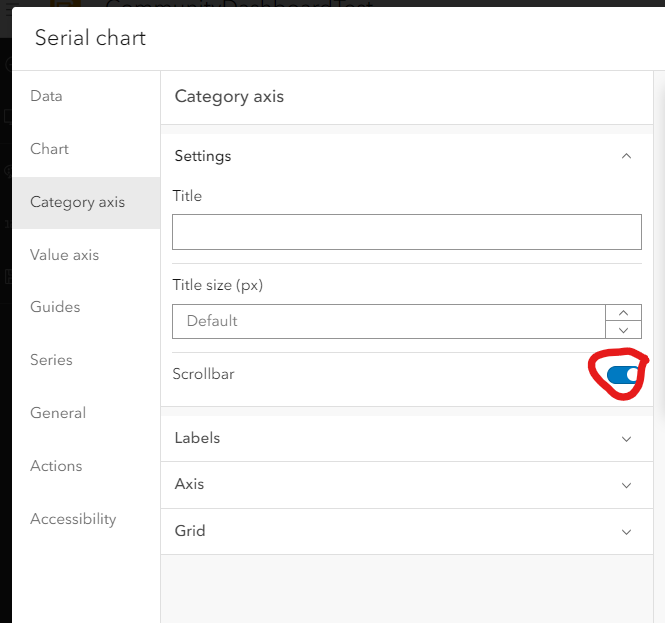
Task: Select the Category axis tab
Action: (77, 202)
